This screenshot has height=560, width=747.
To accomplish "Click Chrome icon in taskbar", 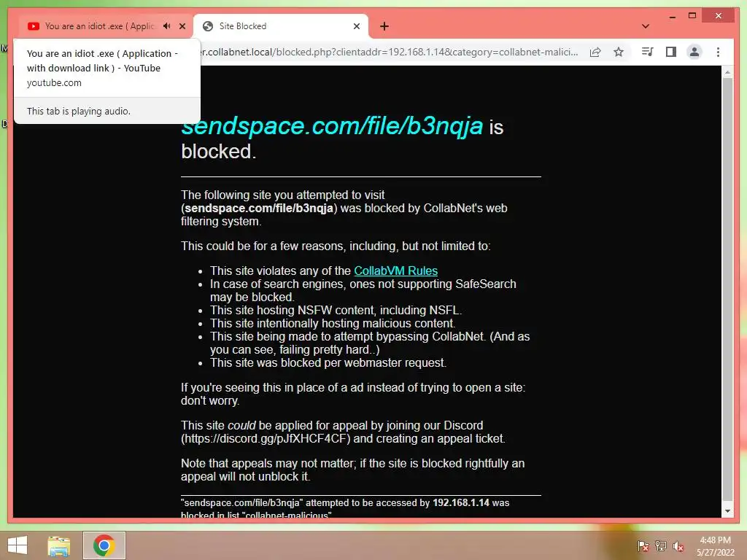I will pyautogui.click(x=104, y=545).
